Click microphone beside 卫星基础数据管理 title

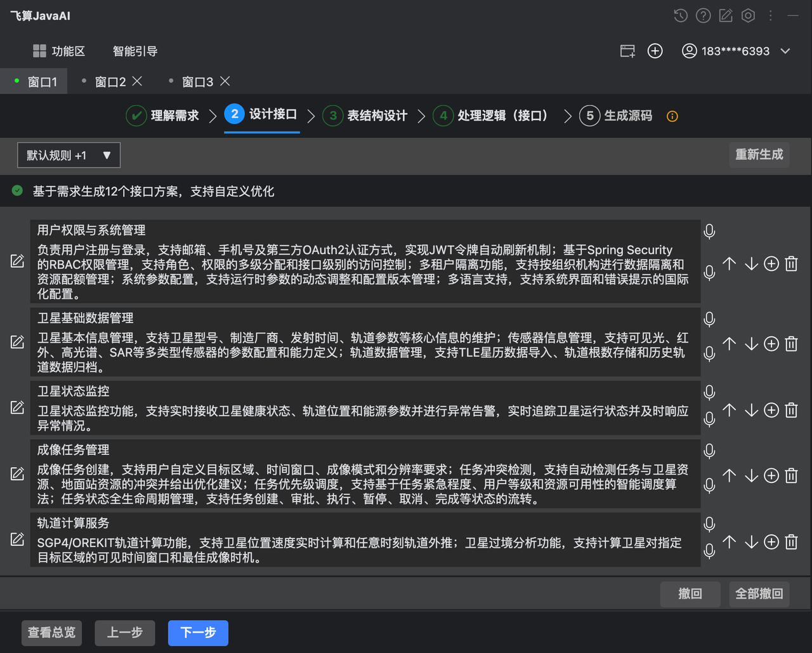(x=710, y=319)
